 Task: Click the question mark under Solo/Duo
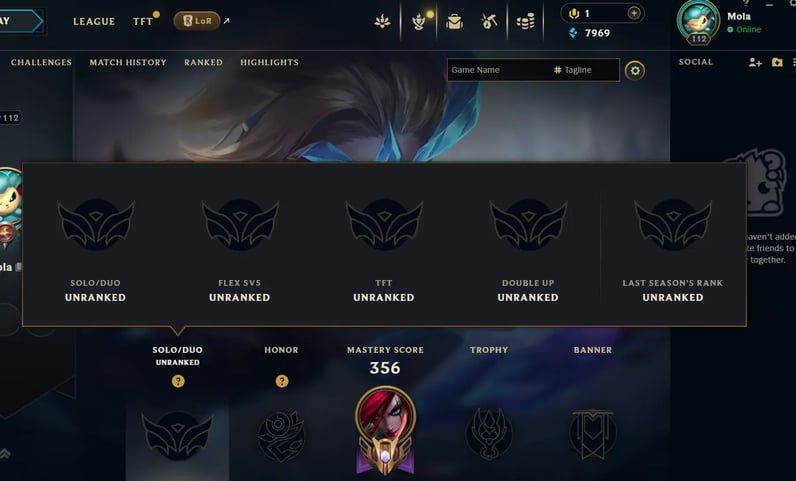click(x=178, y=381)
